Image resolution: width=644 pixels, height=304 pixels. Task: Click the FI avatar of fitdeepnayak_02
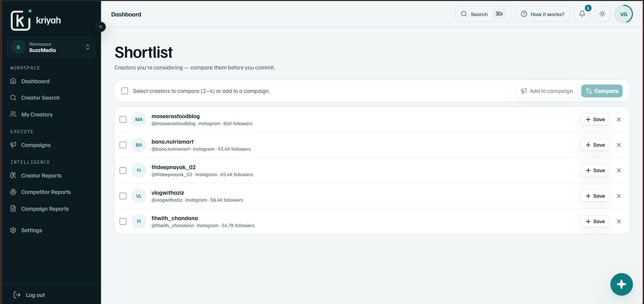[x=139, y=170]
